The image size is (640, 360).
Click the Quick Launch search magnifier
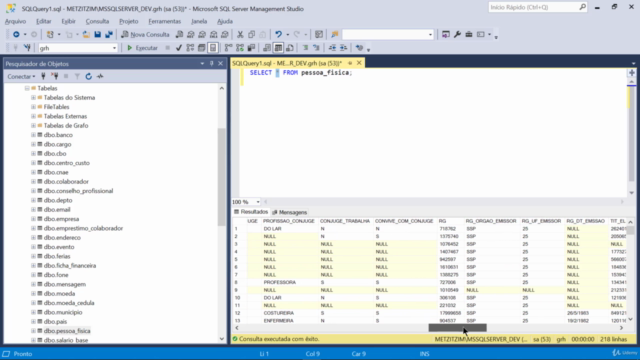pos(582,7)
